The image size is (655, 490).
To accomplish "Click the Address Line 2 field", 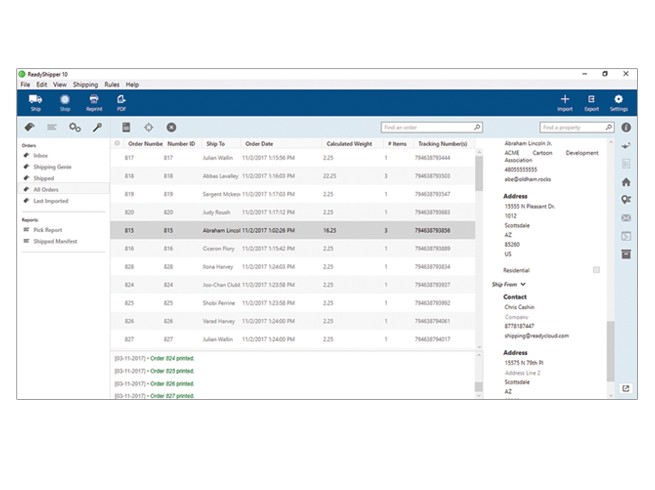I will (522, 373).
